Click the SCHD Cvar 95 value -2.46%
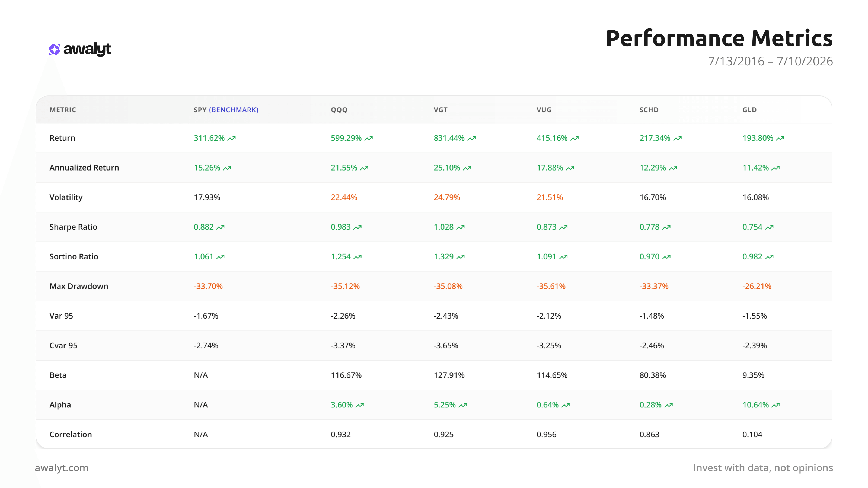The image size is (868, 488). [652, 346]
